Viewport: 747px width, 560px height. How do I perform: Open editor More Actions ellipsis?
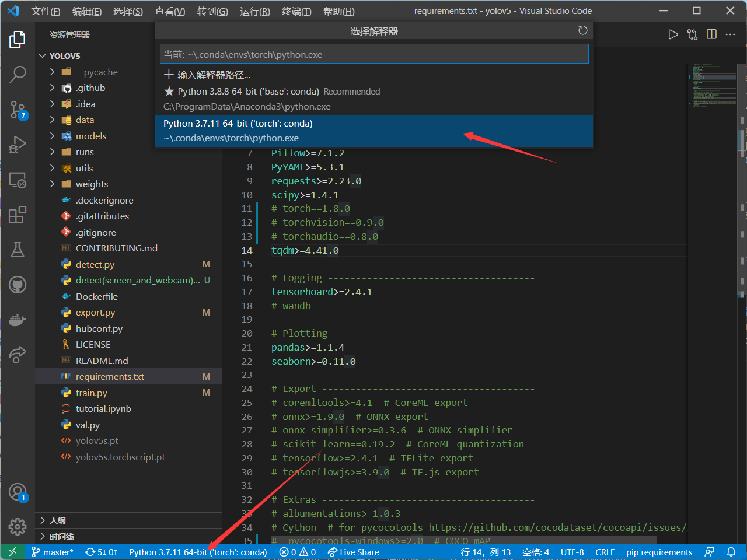point(730,34)
